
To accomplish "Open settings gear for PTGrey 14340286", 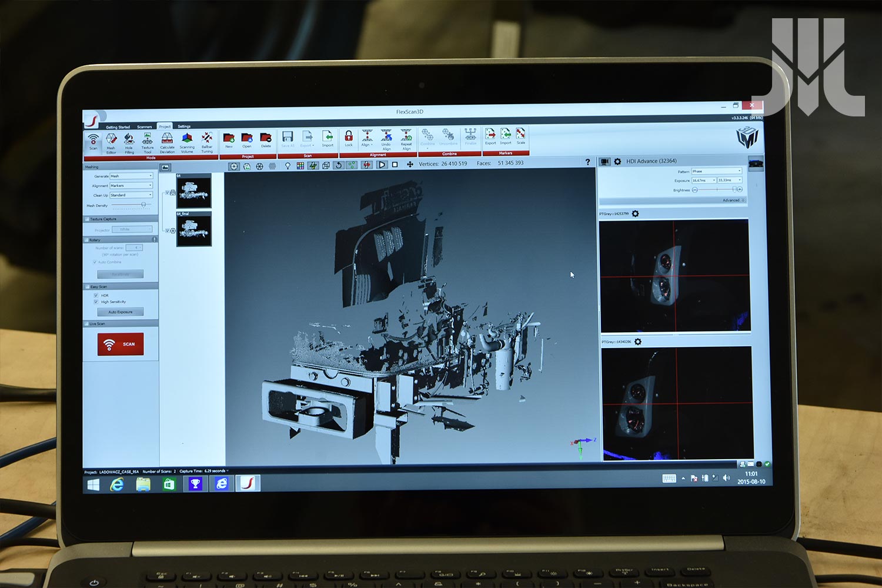I will click(x=638, y=342).
